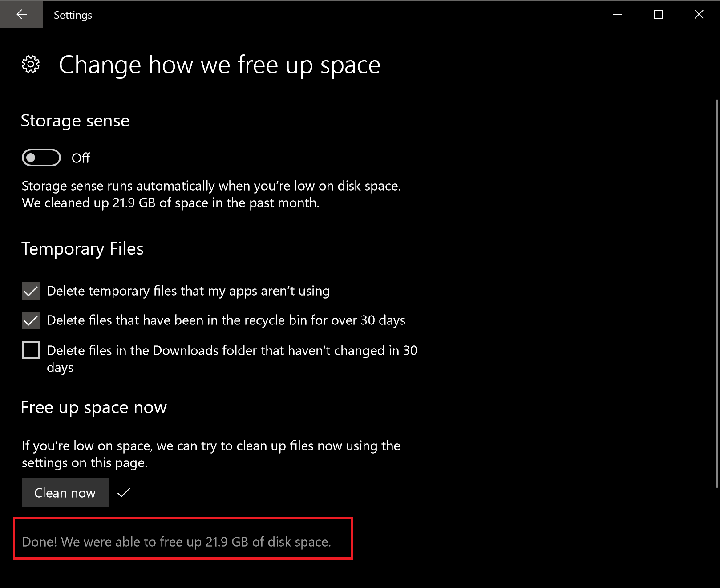Viewport: 720px width, 588px height.
Task: Enable deleting unchanged Downloads folder files
Action: coord(31,350)
